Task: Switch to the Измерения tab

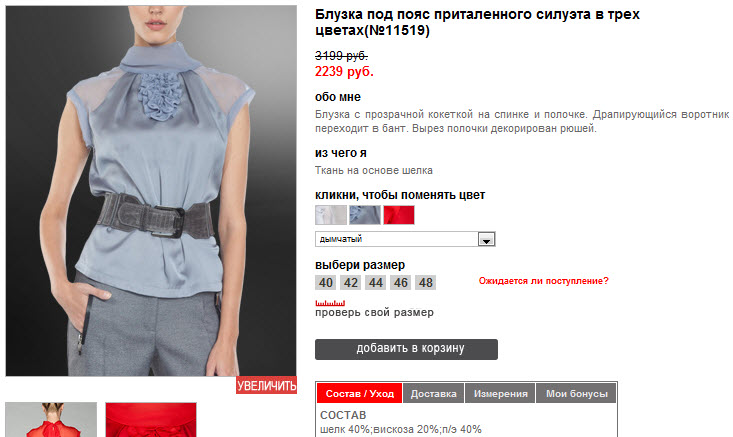Action: [500, 394]
